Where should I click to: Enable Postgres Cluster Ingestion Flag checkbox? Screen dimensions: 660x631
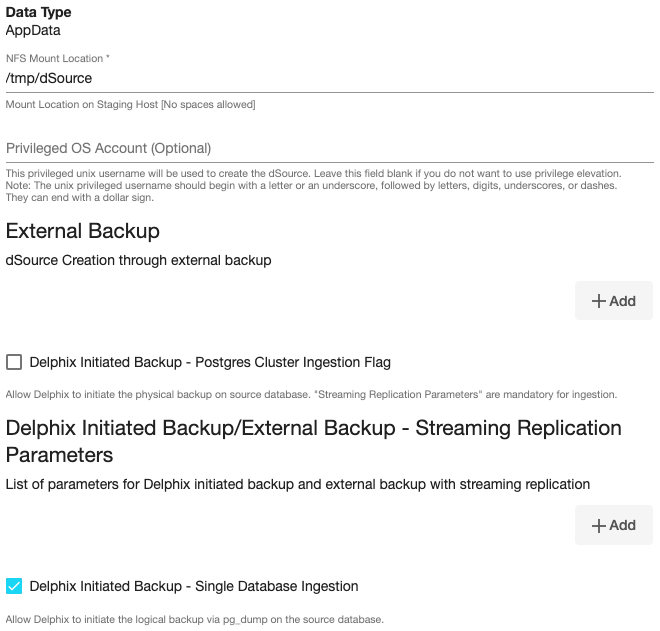tap(14, 362)
